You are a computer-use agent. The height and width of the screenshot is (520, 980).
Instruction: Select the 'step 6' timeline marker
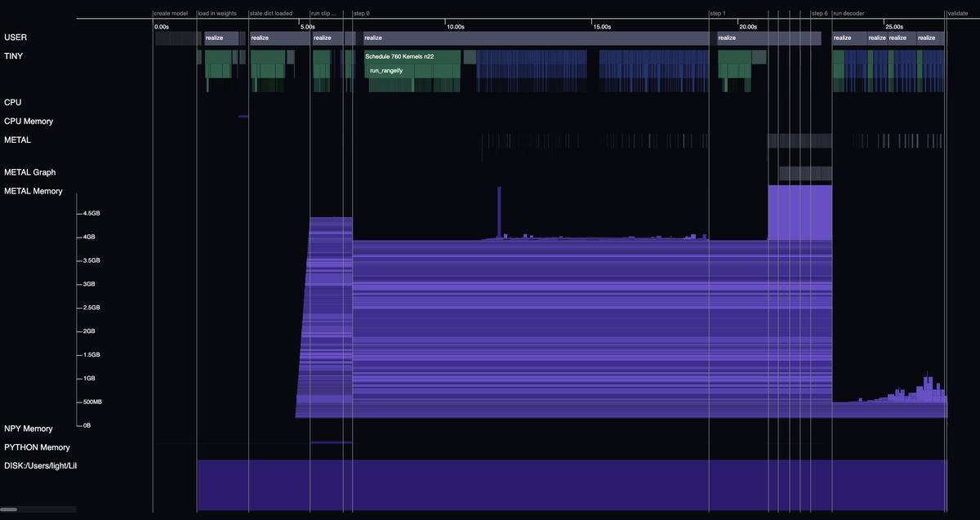point(819,13)
